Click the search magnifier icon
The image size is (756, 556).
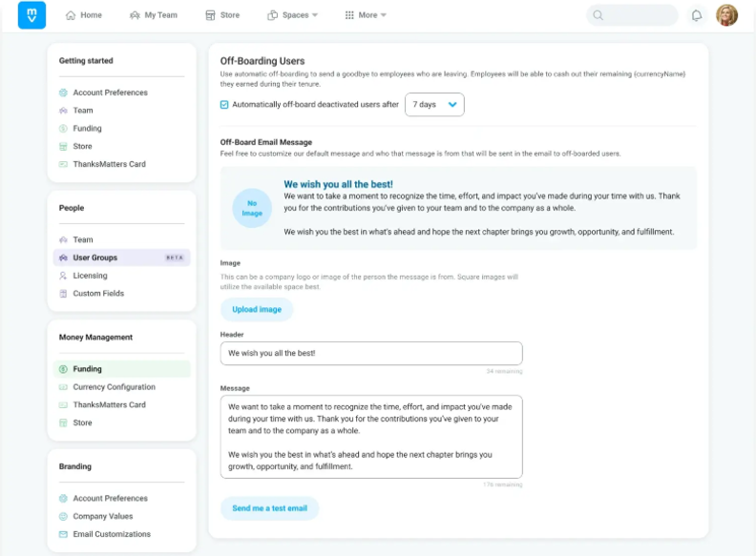(598, 15)
